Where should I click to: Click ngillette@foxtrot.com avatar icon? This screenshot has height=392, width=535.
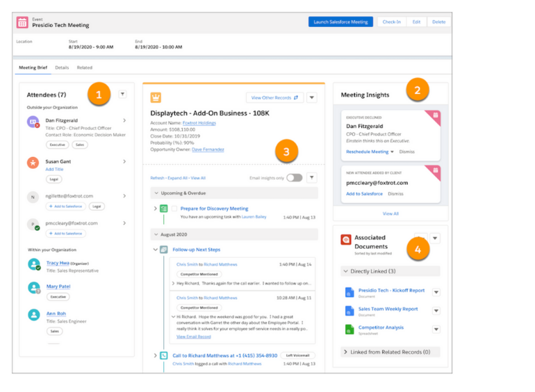click(x=33, y=197)
